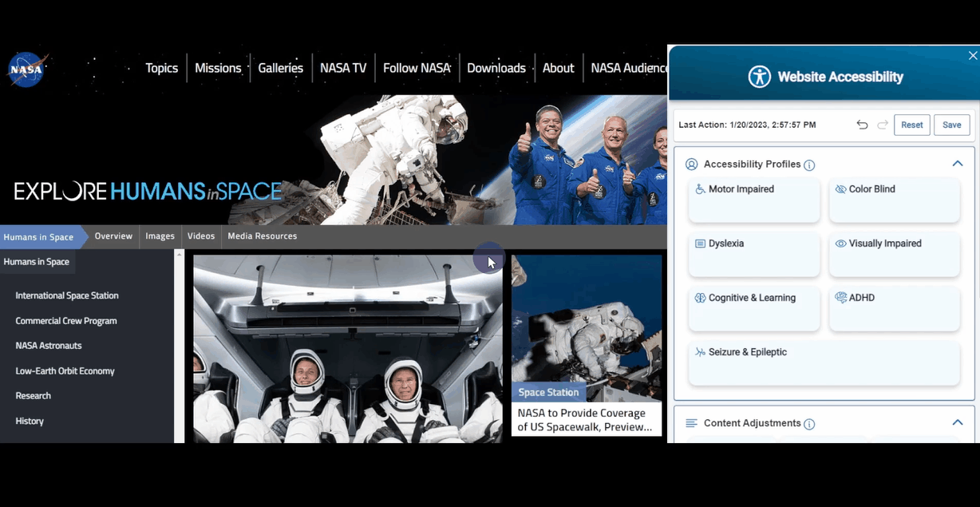Enable the Cognitive & Learning profile
The width and height of the screenshot is (980, 507).
754,308
